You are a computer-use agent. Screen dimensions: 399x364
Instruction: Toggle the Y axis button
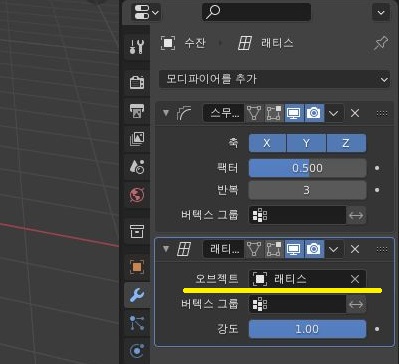coord(306,143)
